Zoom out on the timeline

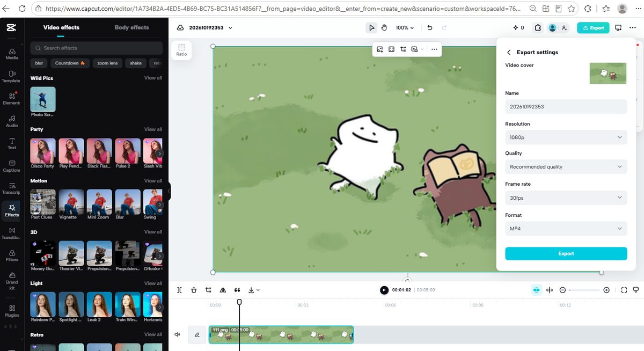(x=562, y=290)
